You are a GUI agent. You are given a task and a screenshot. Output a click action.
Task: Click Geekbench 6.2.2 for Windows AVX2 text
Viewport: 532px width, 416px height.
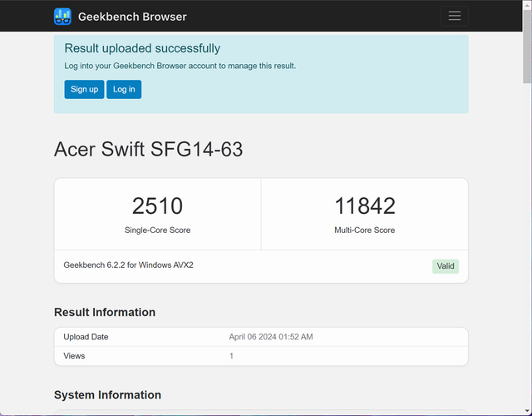[128, 265]
